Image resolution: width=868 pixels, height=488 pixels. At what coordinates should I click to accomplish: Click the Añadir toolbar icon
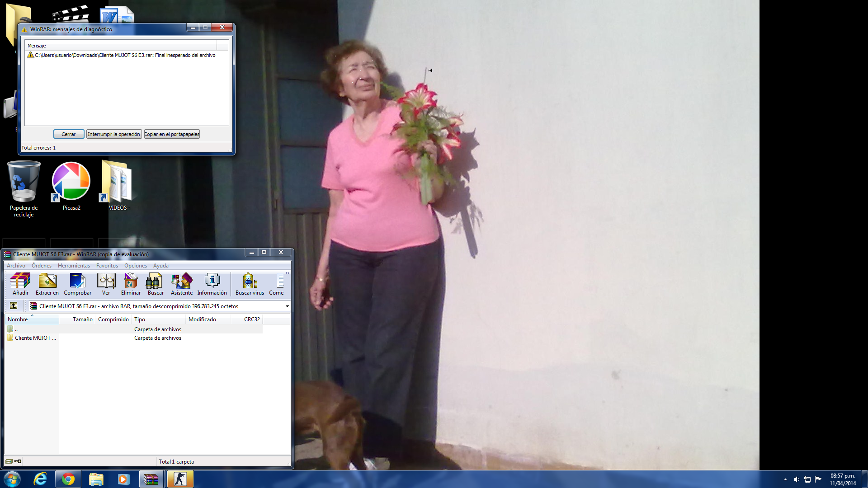point(20,284)
